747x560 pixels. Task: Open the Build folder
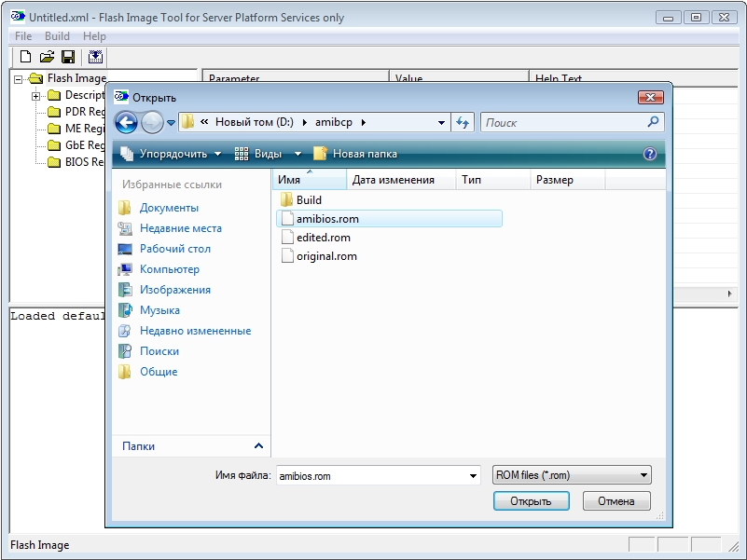[308, 199]
